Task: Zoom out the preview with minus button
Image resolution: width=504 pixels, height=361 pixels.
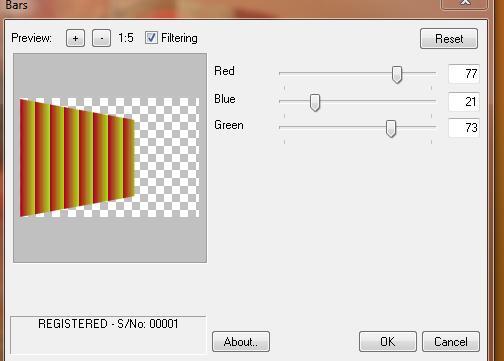Action: [x=101, y=38]
